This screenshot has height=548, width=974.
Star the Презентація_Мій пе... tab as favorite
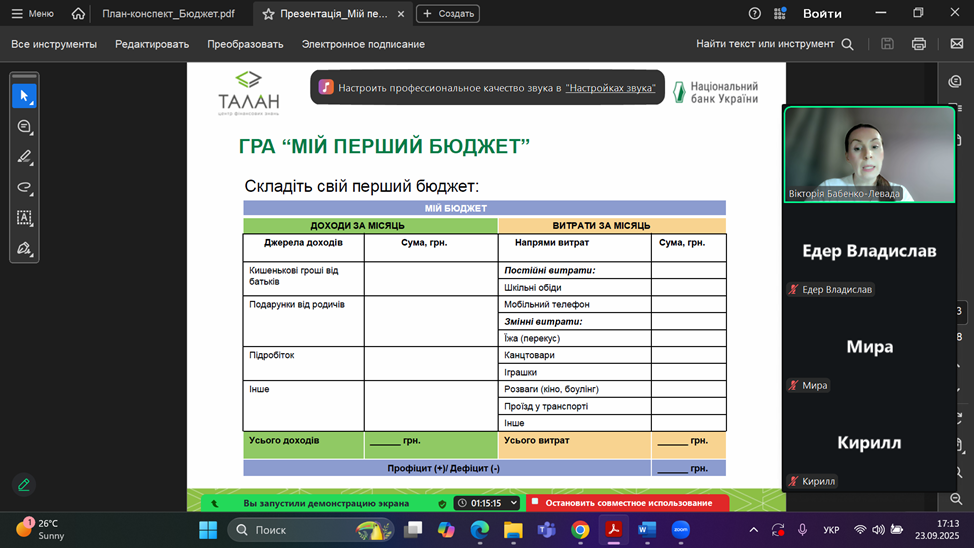(x=267, y=14)
